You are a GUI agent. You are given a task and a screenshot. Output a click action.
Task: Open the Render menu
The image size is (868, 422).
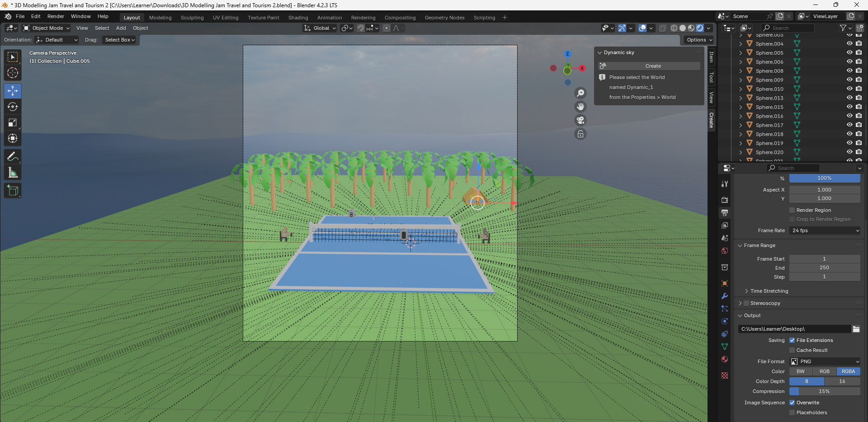pos(56,16)
